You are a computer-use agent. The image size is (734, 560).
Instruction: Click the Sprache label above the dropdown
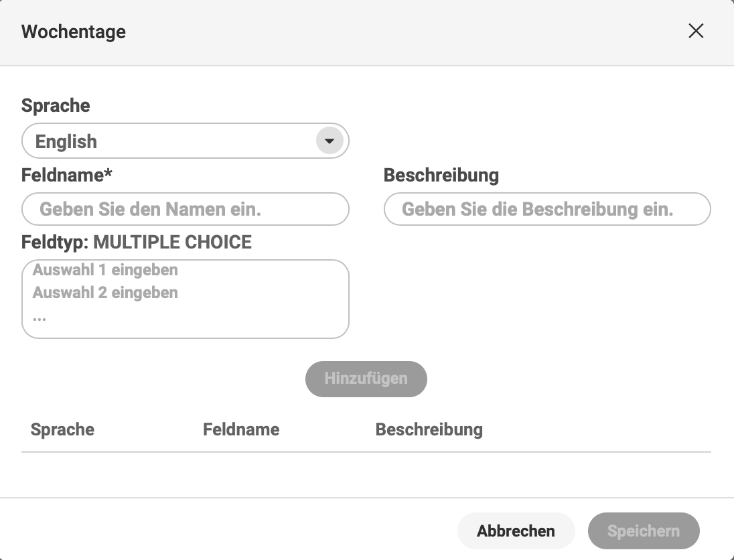[x=56, y=105]
